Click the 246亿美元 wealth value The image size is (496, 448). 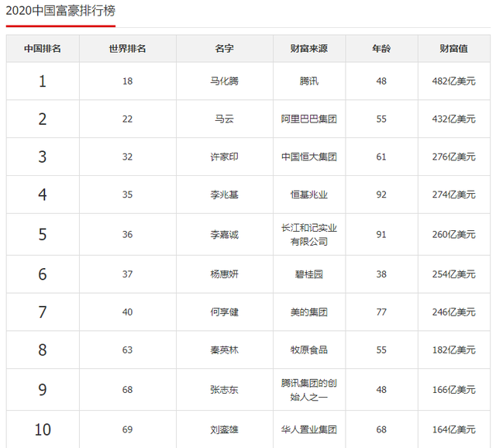(454, 312)
